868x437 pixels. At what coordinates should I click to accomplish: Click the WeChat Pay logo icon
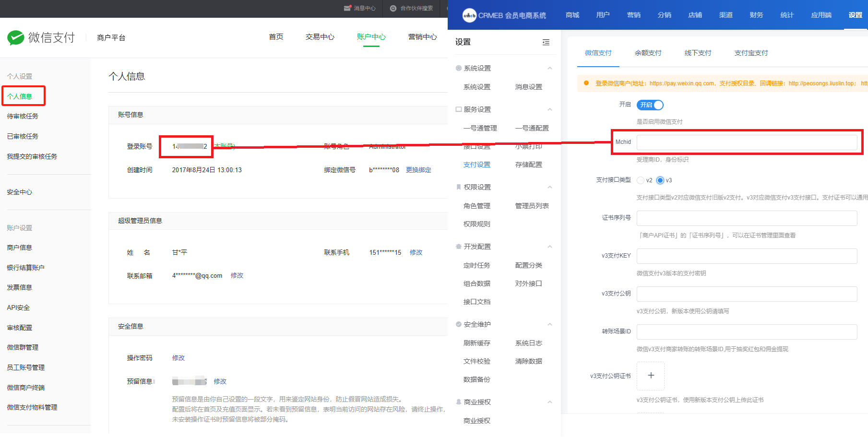tap(15, 37)
